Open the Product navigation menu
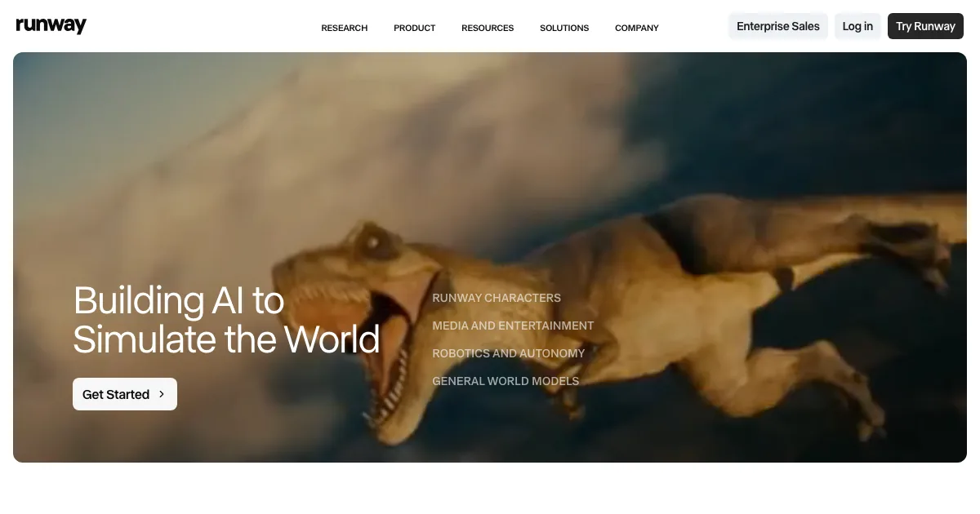Screen dimensions: 980x514 click(414, 28)
